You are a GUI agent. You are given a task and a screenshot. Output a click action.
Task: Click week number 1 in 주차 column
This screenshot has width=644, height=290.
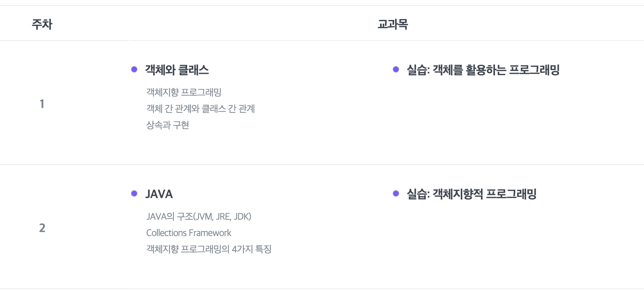pos(42,104)
